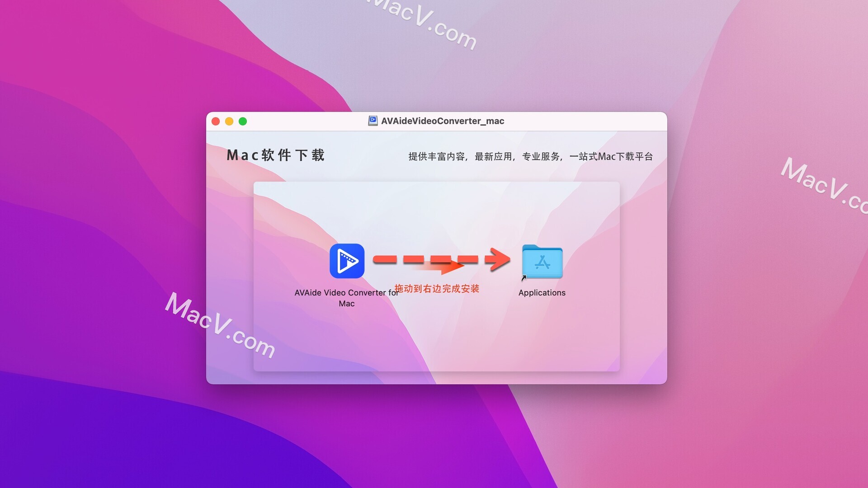This screenshot has height=488, width=868.
Task: Click the AVAide Video Converter app icon
Action: click(x=348, y=260)
